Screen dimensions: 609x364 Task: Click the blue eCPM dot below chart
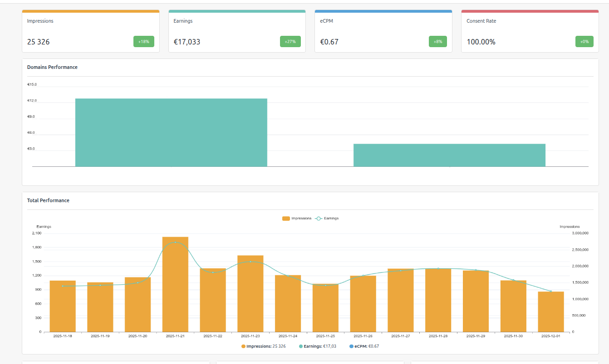tap(351, 346)
